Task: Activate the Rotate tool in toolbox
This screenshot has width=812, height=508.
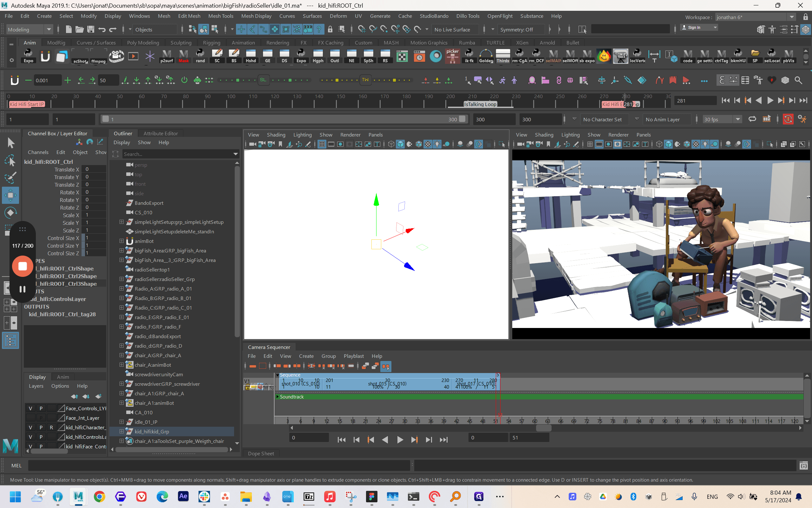Action: pos(11,213)
